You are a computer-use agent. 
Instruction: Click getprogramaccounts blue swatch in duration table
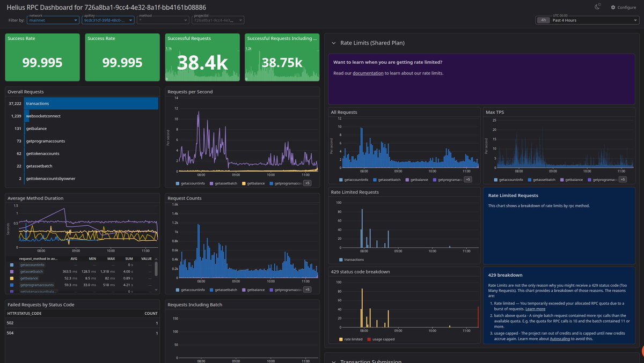point(13,285)
